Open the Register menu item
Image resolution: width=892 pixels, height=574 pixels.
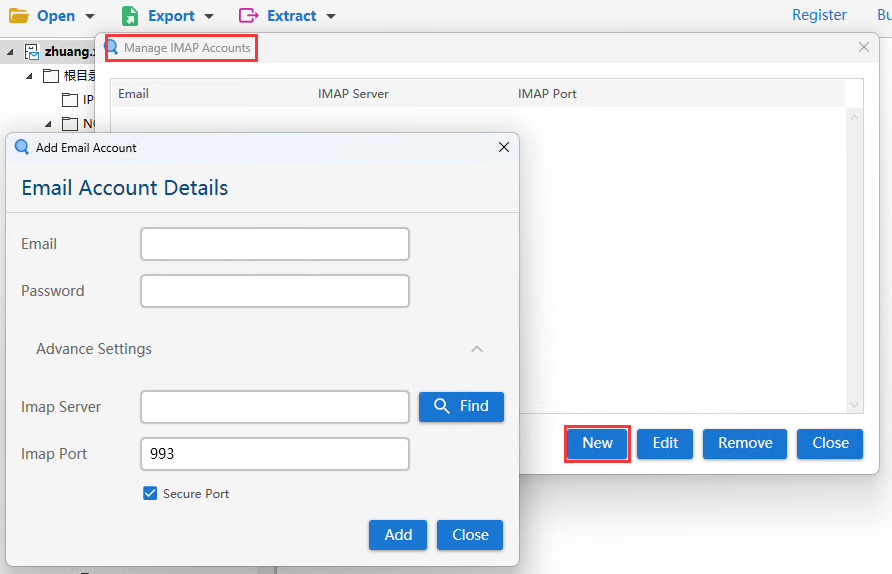tap(819, 15)
